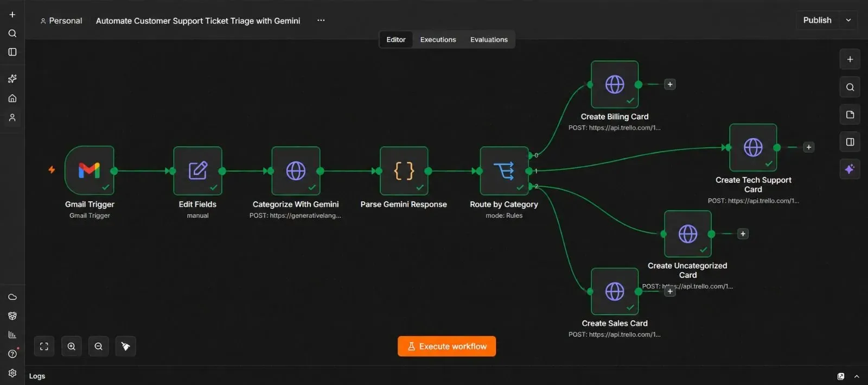Add node after Create Uncategorized Card
This screenshot has height=385, width=868.
743,233
